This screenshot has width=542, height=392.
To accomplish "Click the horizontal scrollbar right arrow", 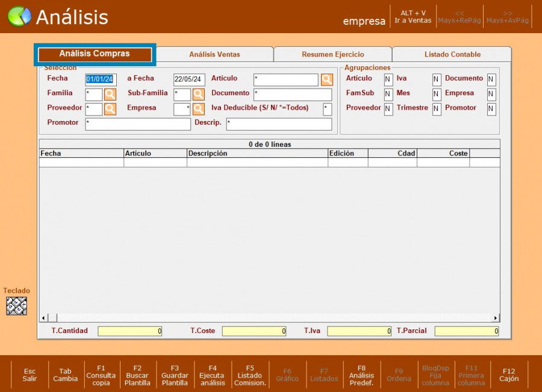I will pyautogui.click(x=496, y=318).
